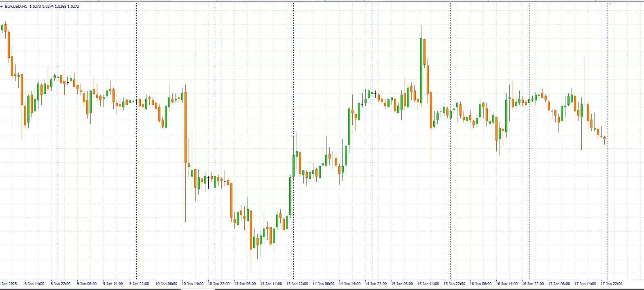Screen dimensions: 644x290
Task: Click the 8 Jan 14:00 time label
Action: pyautogui.click(x=34, y=283)
